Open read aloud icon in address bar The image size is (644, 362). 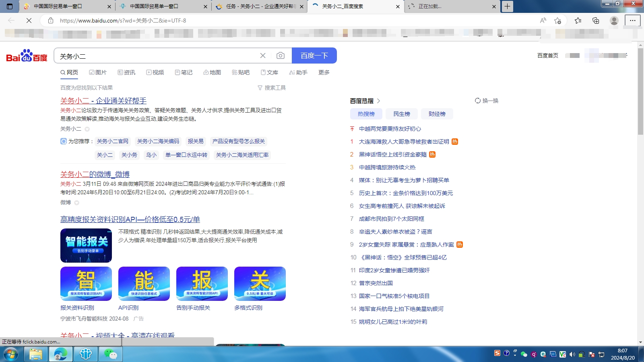point(543,21)
